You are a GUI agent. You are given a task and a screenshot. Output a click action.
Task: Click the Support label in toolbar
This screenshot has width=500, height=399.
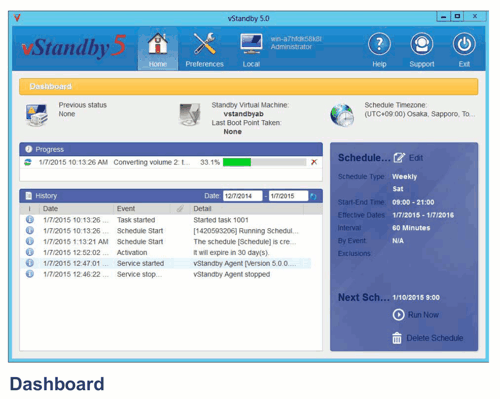[422, 64]
